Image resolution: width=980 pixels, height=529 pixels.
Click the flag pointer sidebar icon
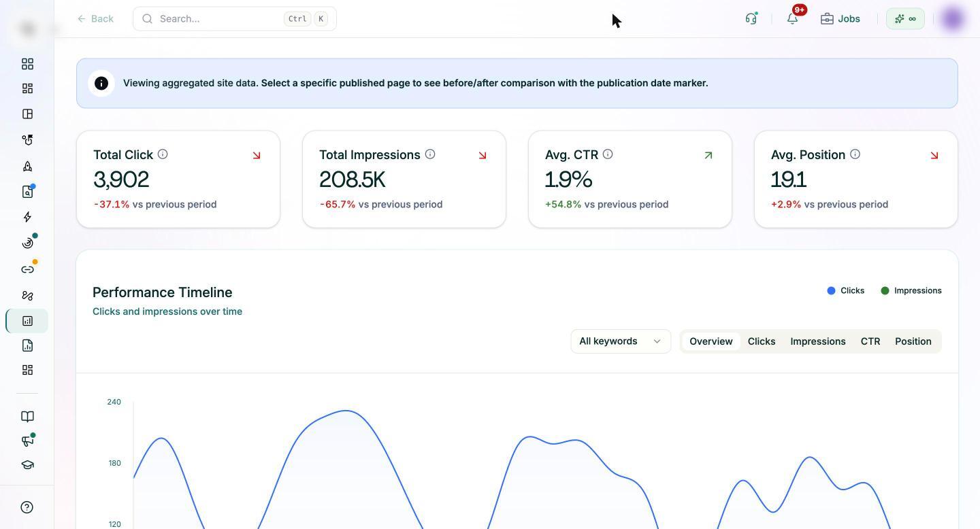point(27,140)
